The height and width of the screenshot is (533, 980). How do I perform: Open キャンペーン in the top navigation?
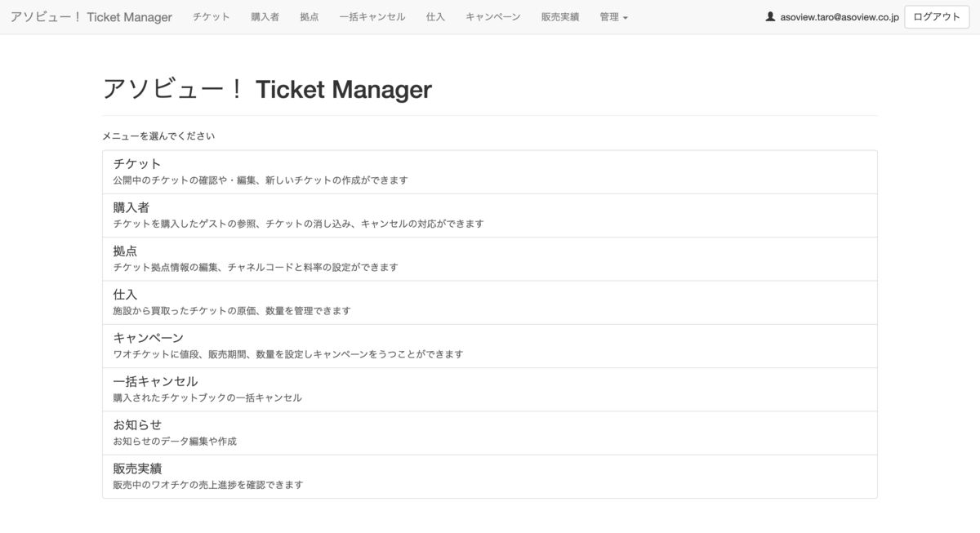click(x=493, y=17)
